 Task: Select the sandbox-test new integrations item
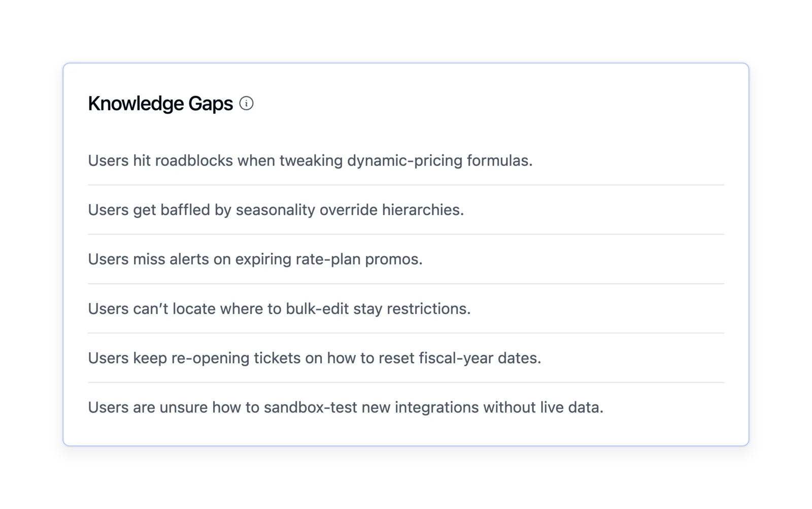[406, 407]
